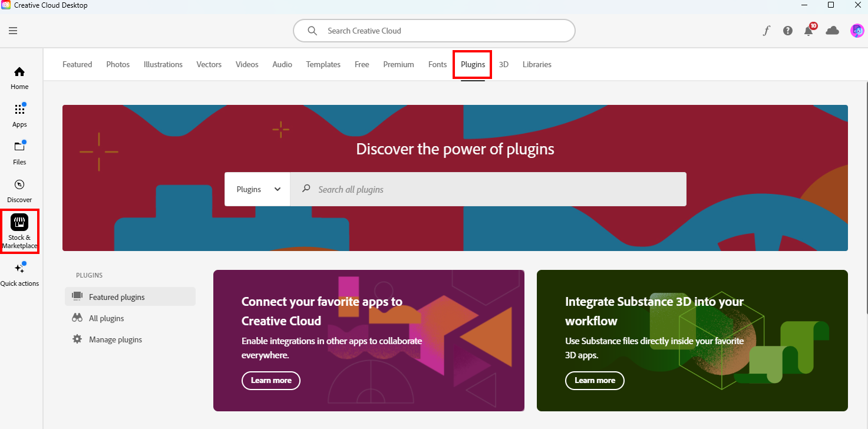Viewport: 868px width, 429px height.
Task: Select the 3D tab
Action: click(x=504, y=64)
